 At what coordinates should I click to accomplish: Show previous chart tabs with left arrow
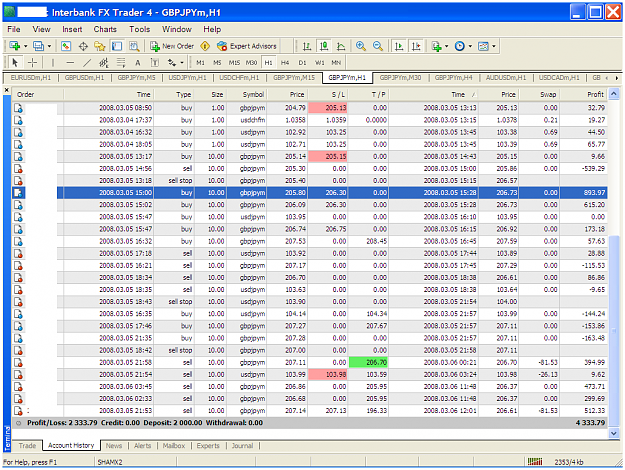(x=607, y=78)
